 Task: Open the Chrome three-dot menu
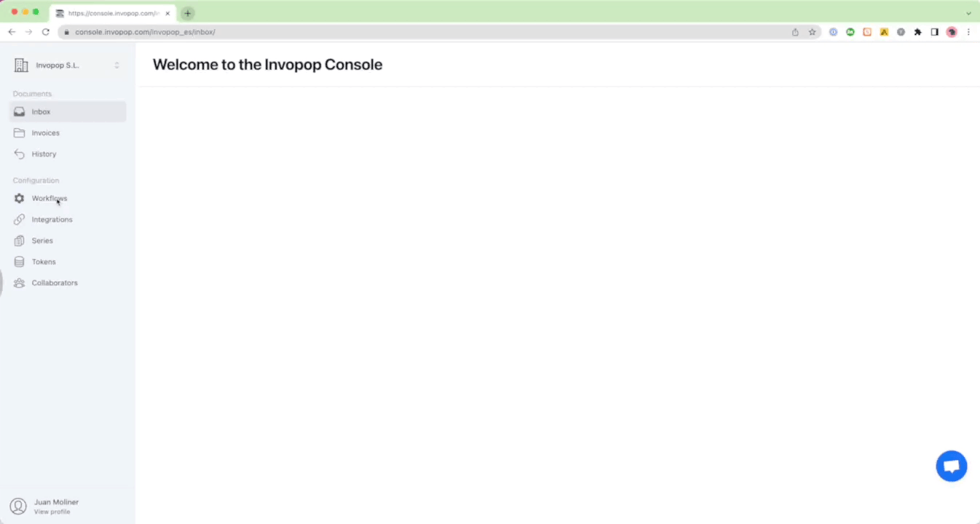click(968, 32)
